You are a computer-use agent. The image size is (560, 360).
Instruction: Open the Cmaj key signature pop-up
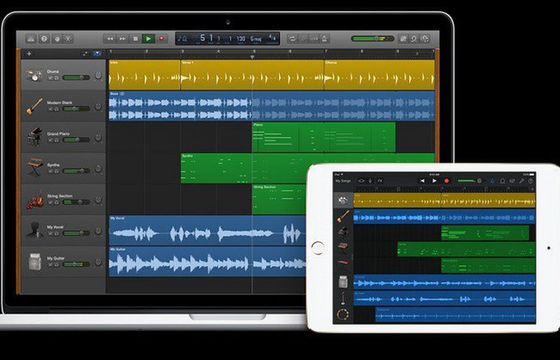(x=256, y=39)
